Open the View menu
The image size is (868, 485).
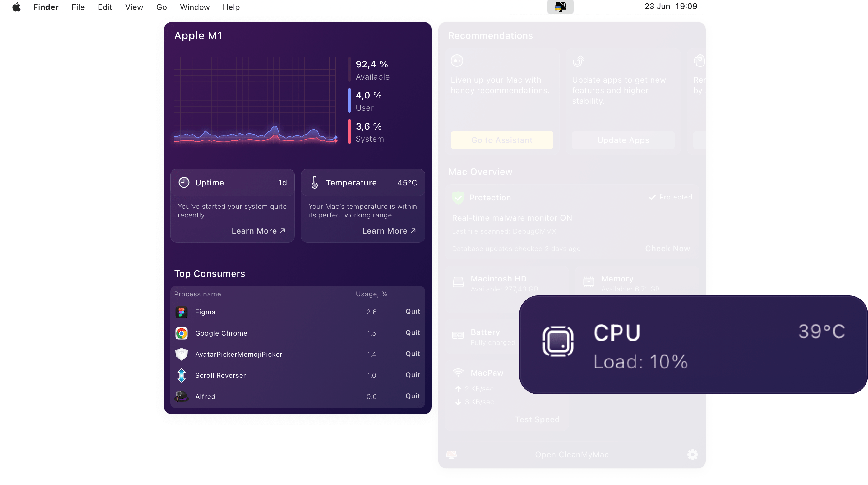[x=134, y=7]
